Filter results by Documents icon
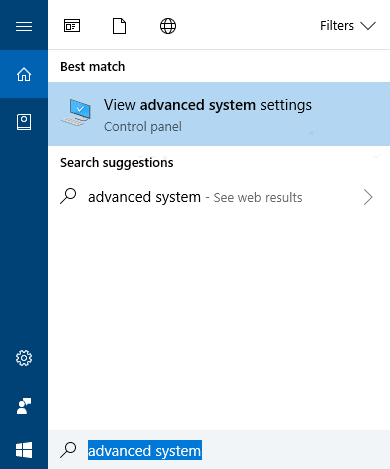Screen dimensions: 390x469 [x=119, y=26]
